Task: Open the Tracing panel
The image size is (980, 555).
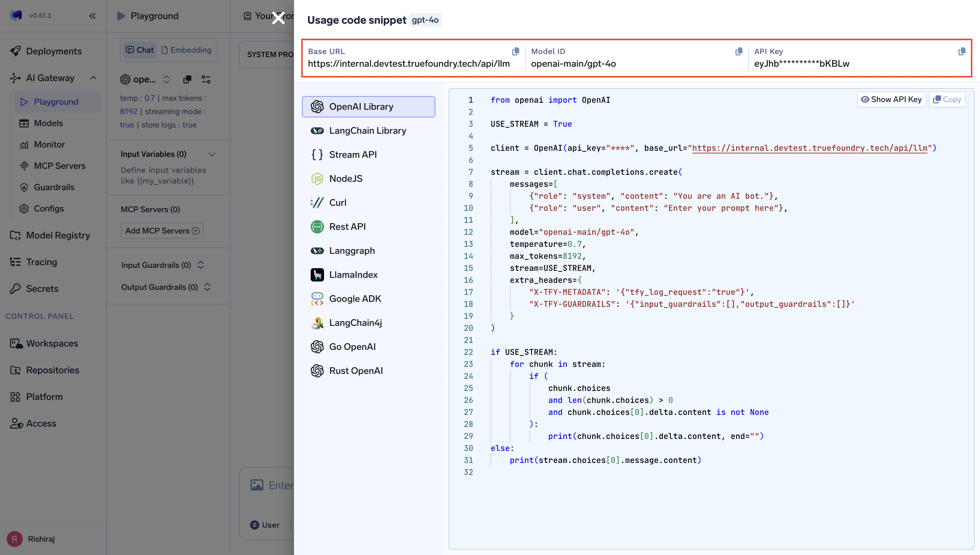Action: coord(41,262)
